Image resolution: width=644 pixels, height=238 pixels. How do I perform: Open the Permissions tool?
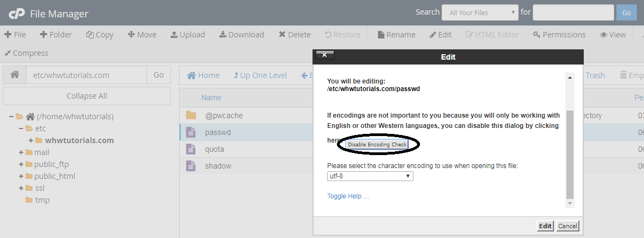pos(559,35)
